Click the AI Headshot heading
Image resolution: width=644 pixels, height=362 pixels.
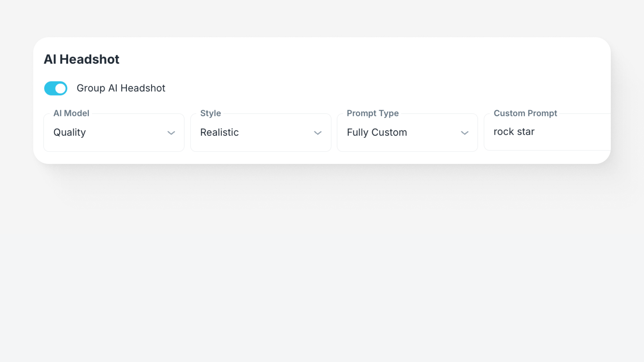[82, 59]
